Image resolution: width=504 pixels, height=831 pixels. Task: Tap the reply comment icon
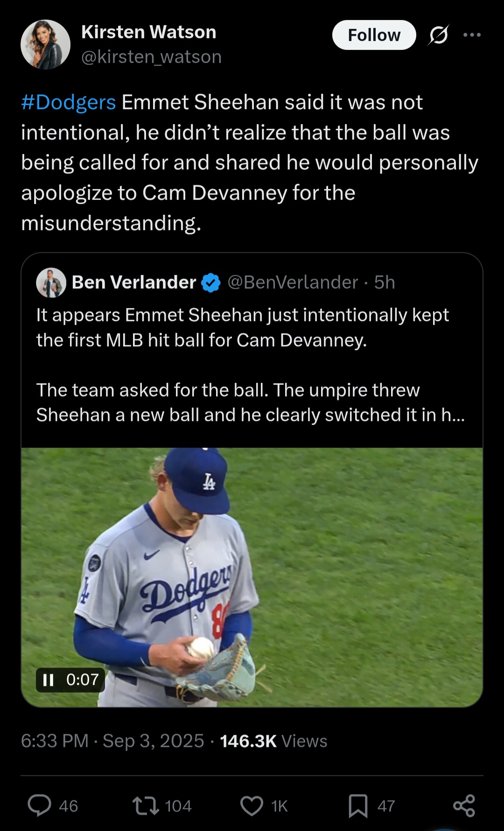[40, 805]
